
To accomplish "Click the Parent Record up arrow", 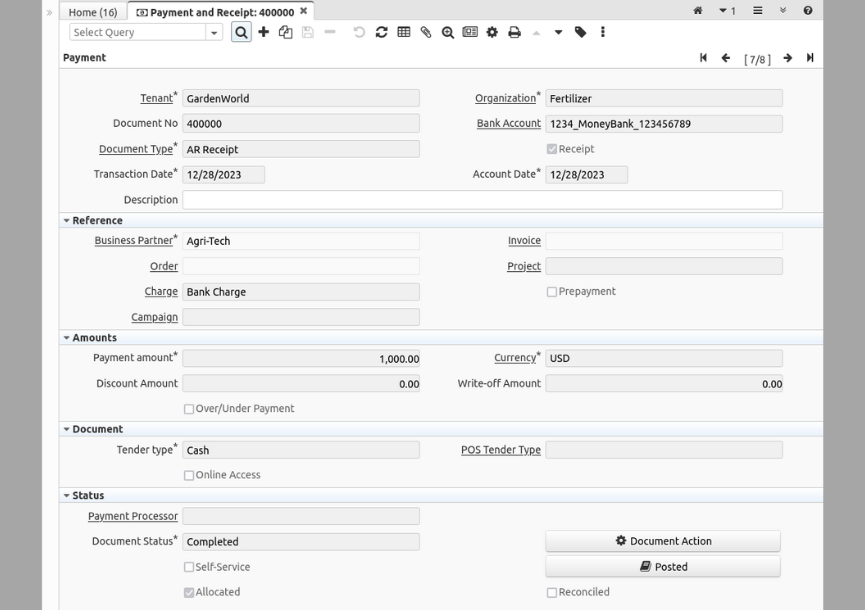I will click(x=536, y=32).
